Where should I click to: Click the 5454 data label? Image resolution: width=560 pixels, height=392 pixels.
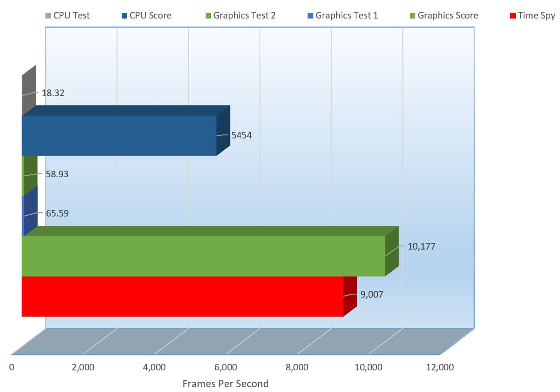(241, 135)
